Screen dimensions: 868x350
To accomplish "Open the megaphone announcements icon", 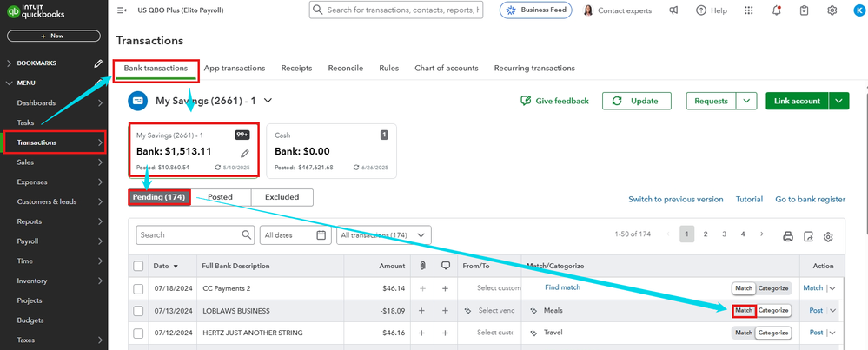I will [673, 10].
